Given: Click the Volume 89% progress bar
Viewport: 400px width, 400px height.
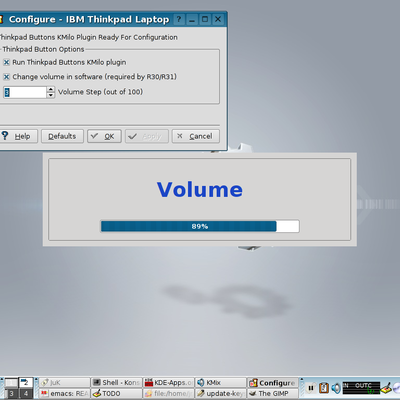Looking at the screenshot, I should click(200, 226).
